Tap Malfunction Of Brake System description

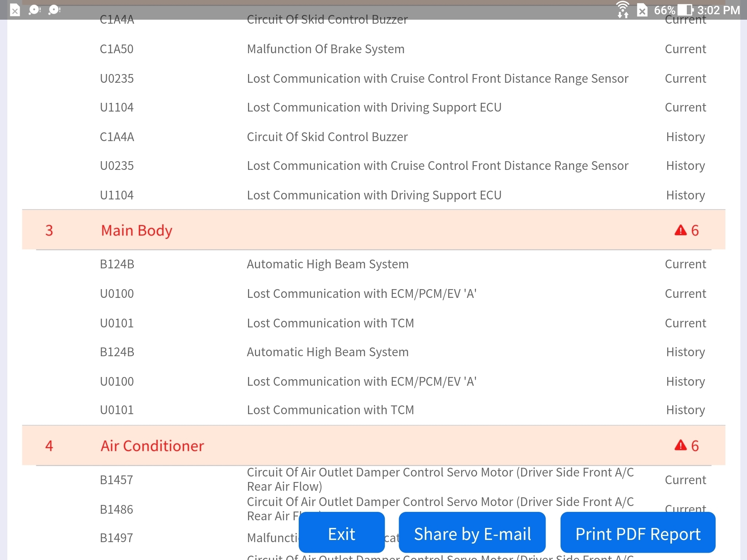[x=325, y=49]
